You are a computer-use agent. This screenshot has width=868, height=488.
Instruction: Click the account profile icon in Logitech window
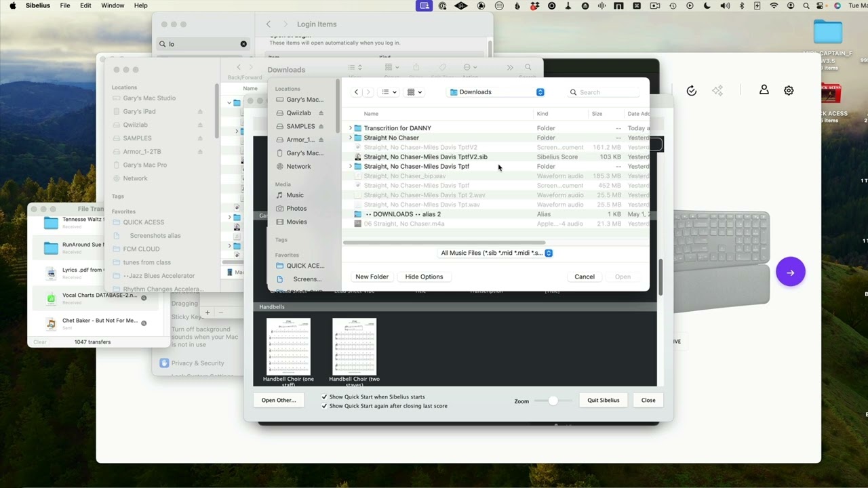764,90
